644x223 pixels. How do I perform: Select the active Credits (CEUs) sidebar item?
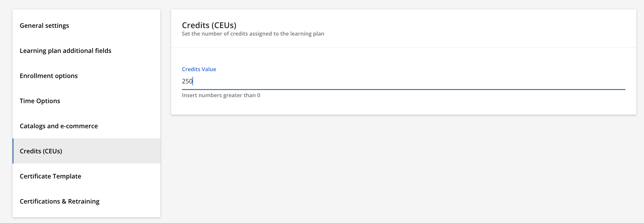click(86, 151)
